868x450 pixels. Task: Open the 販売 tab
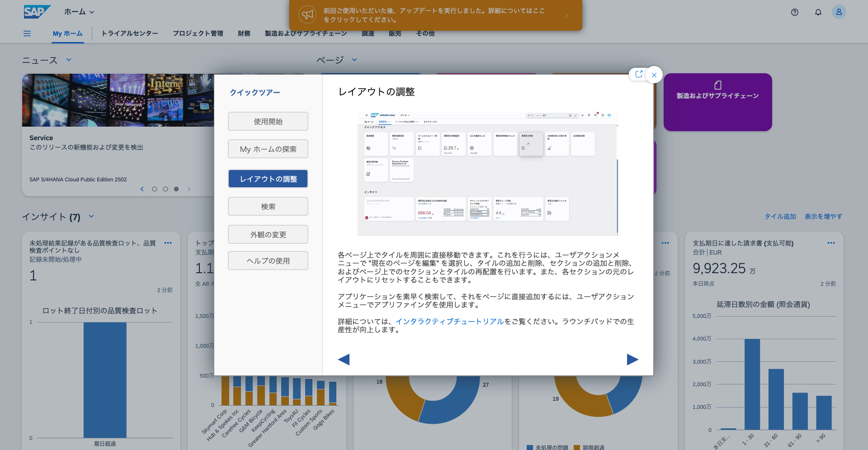point(395,33)
